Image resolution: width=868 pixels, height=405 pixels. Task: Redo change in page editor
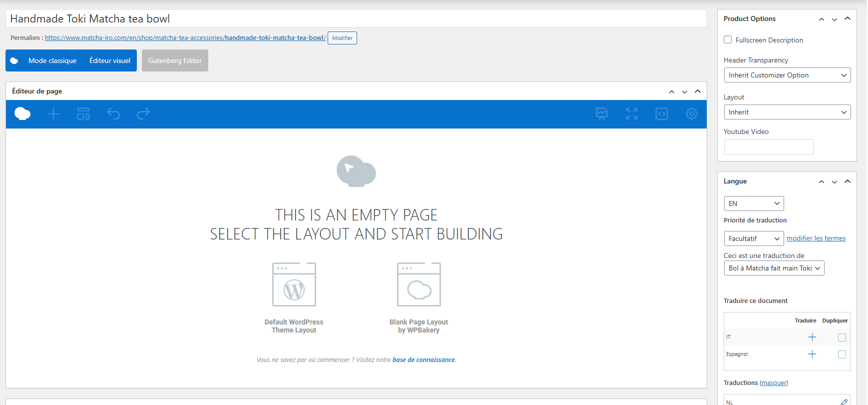point(143,114)
